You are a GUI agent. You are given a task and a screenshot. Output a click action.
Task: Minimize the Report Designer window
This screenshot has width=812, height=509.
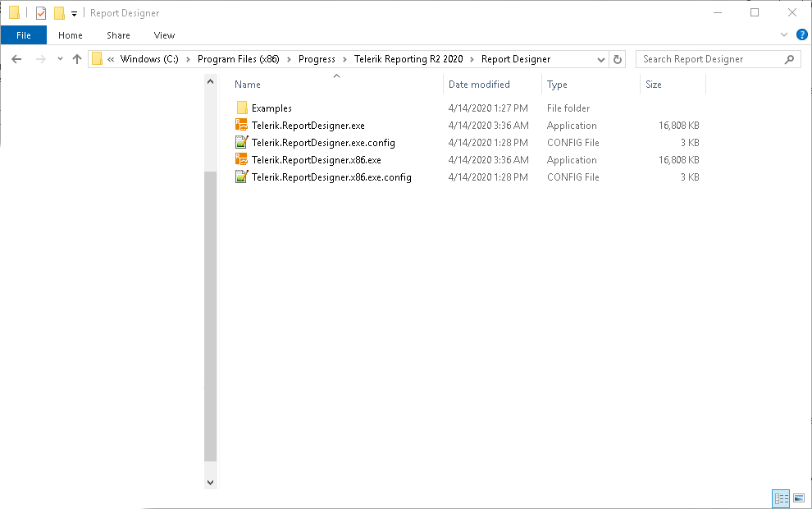coord(718,13)
